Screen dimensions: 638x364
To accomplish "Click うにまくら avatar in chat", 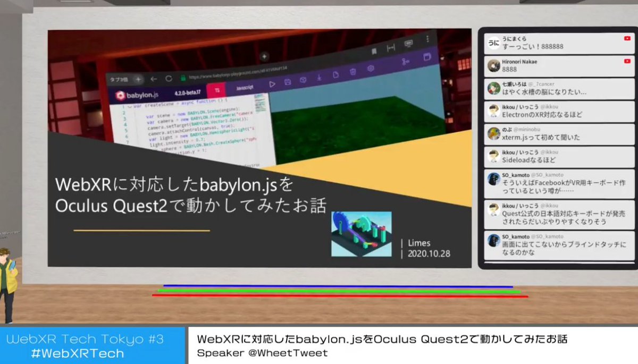I will [493, 43].
